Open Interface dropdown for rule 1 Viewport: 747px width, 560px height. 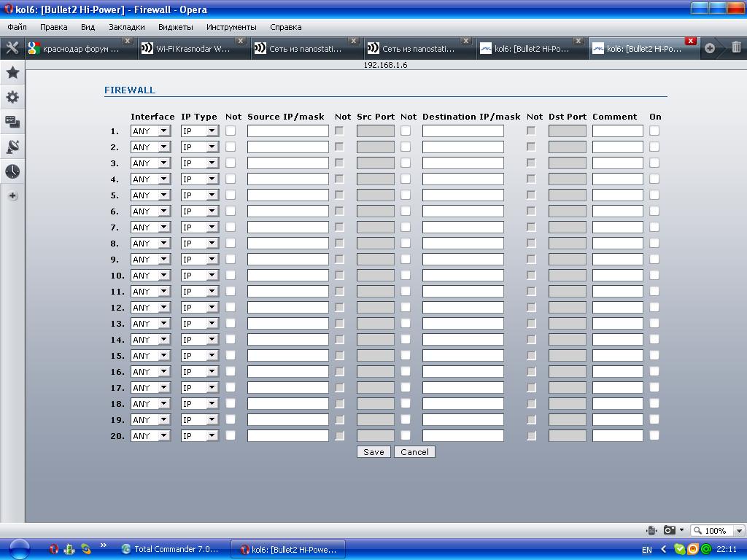[x=150, y=131]
